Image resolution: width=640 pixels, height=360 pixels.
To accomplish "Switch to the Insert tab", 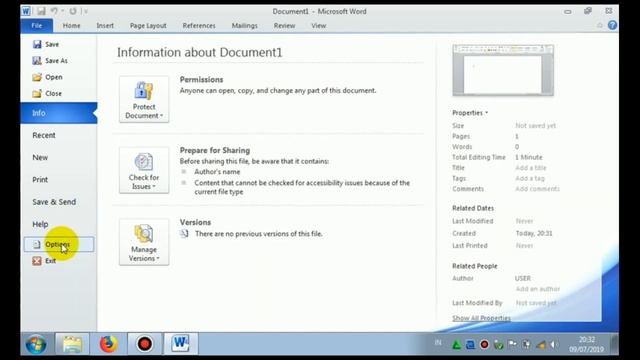I will tap(105, 25).
